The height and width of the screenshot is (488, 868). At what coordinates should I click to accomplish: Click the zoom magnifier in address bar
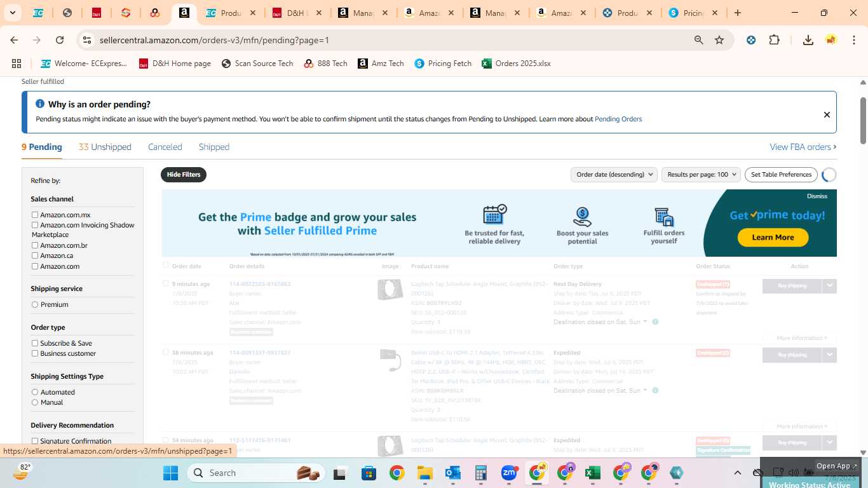coord(699,40)
